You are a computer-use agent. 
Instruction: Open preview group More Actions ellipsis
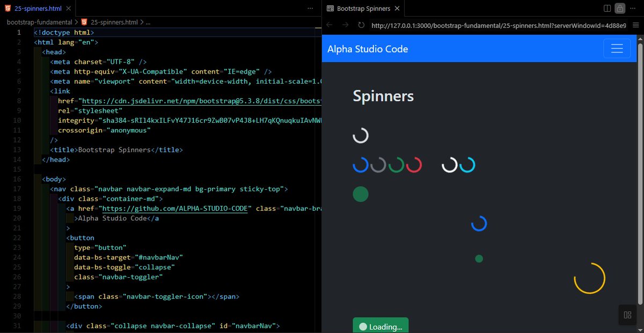pyautogui.click(x=634, y=9)
